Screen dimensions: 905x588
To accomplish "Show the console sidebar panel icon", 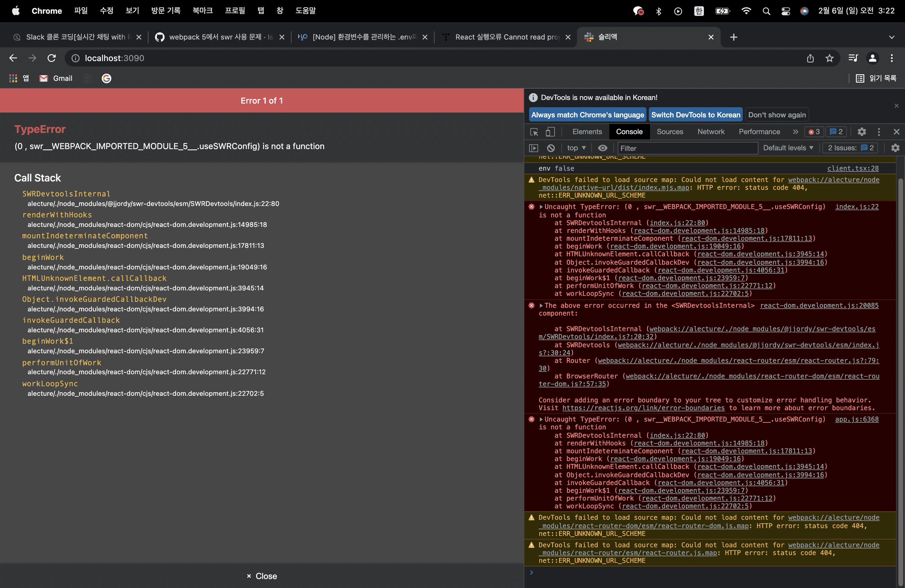I will (534, 148).
